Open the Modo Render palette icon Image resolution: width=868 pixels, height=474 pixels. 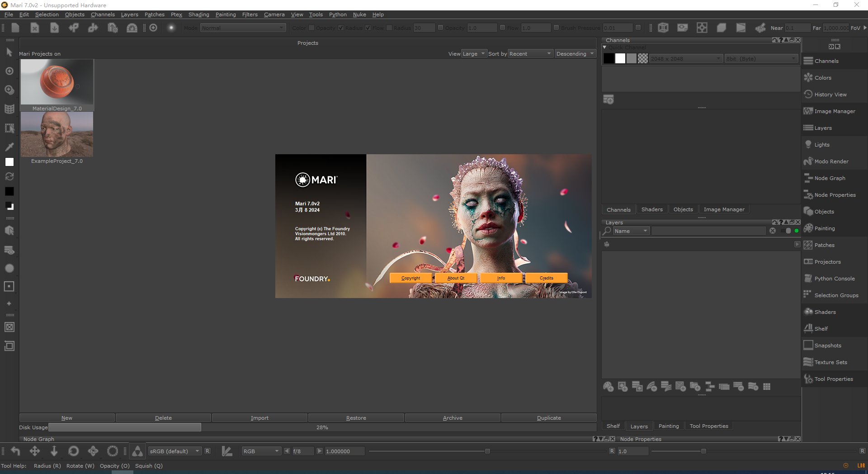point(808,161)
